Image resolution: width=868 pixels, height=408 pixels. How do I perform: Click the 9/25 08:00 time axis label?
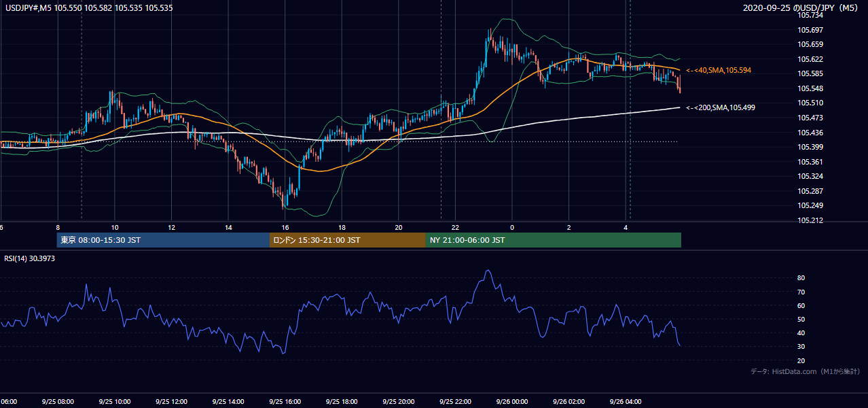pos(57,401)
